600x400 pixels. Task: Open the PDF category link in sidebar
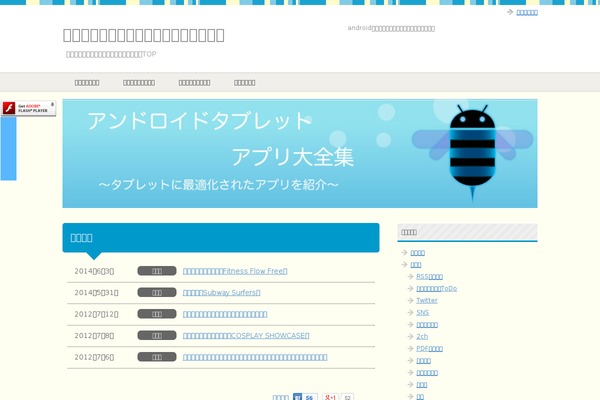click(429, 349)
